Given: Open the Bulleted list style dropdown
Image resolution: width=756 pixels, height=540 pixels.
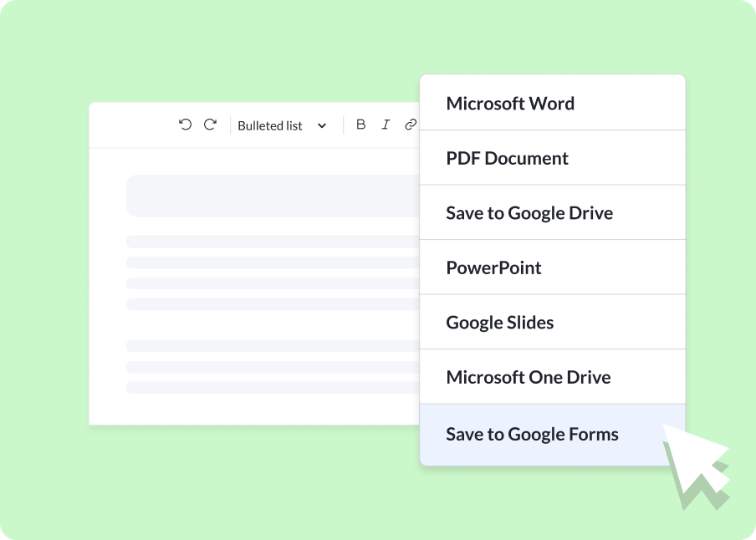Looking at the screenshot, I should [x=282, y=126].
